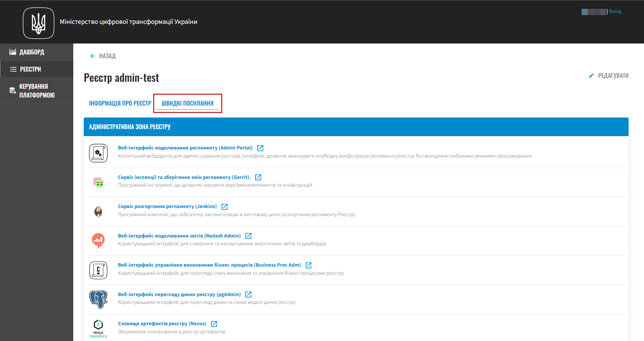Click the Ukraine trident emblem logo
The width and height of the screenshot is (644, 341).
[39, 23]
